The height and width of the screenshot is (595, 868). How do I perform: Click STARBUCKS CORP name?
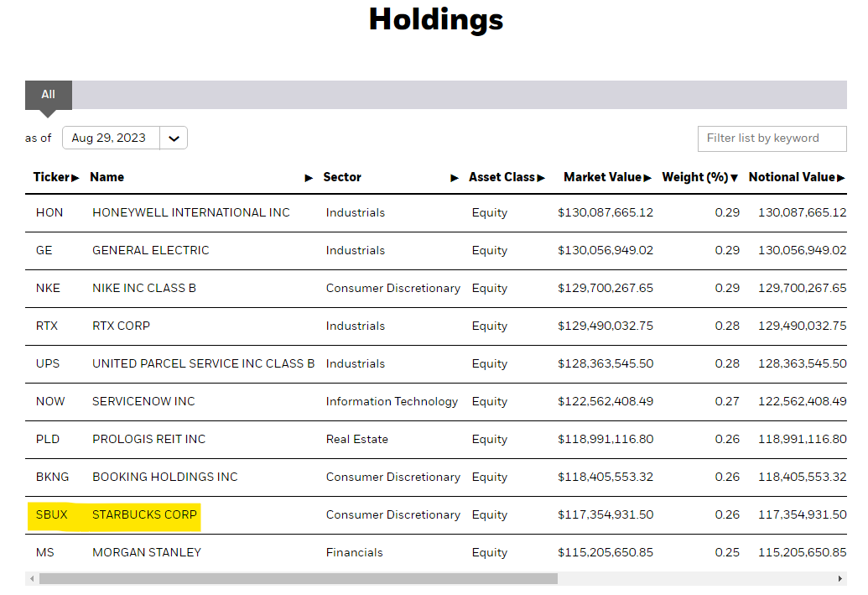pyautogui.click(x=144, y=514)
